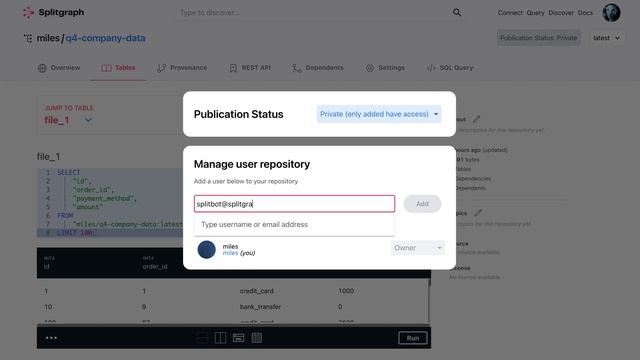
Task: Click the miles namespace link
Action: [x=48, y=38]
